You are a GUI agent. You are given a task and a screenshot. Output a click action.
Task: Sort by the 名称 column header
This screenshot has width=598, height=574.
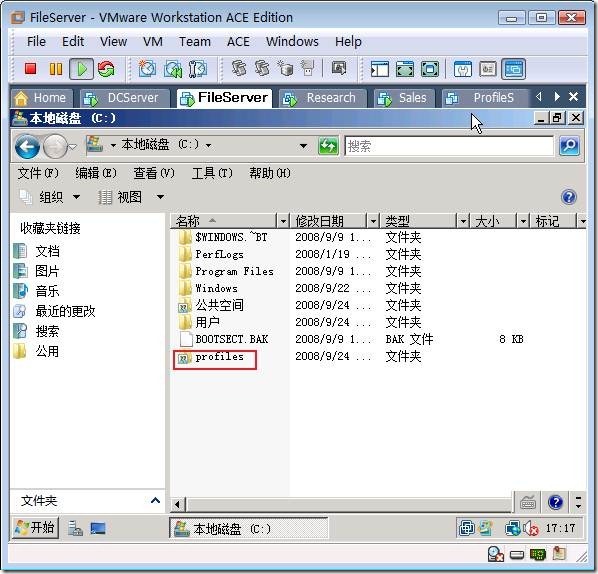pyautogui.click(x=224, y=220)
